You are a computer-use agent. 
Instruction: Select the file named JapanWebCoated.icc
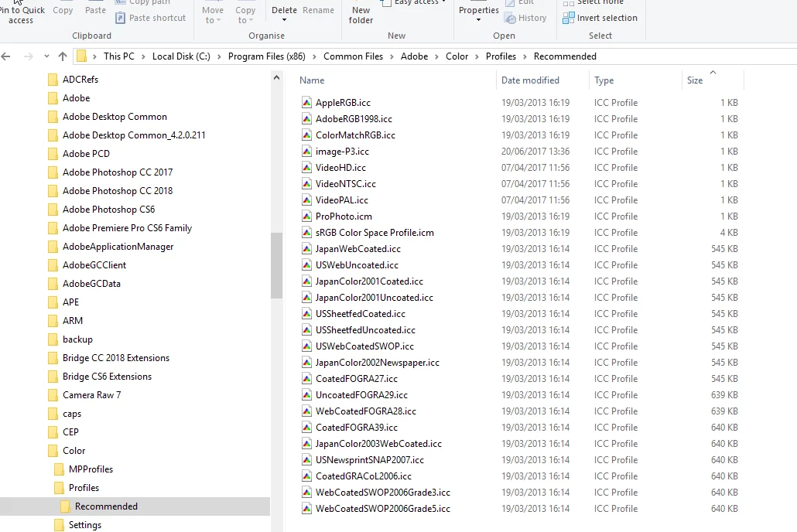tap(357, 249)
